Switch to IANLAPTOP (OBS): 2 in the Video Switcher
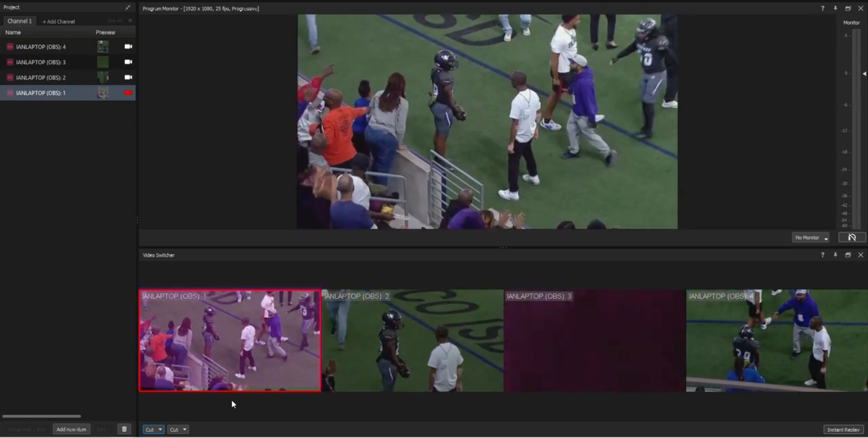This screenshot has width=868, height=438. (413, 340)
